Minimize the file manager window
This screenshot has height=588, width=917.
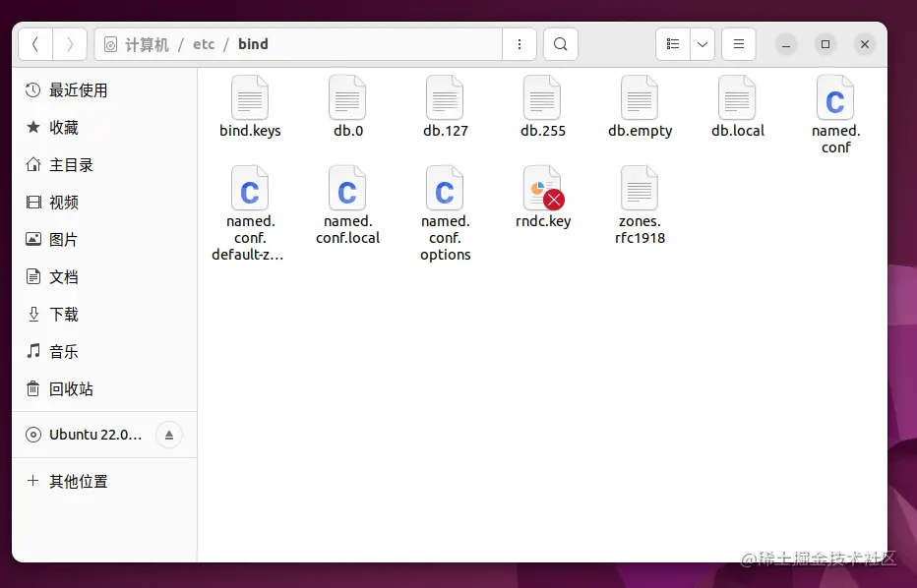786,44
